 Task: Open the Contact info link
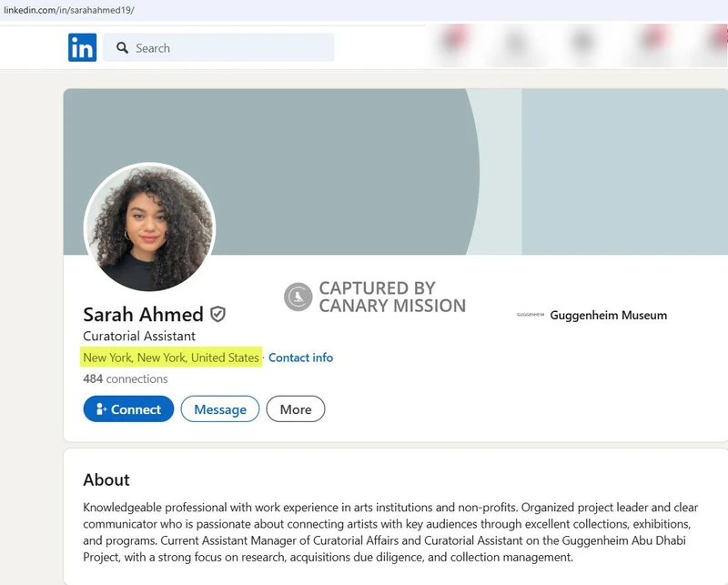300,358
